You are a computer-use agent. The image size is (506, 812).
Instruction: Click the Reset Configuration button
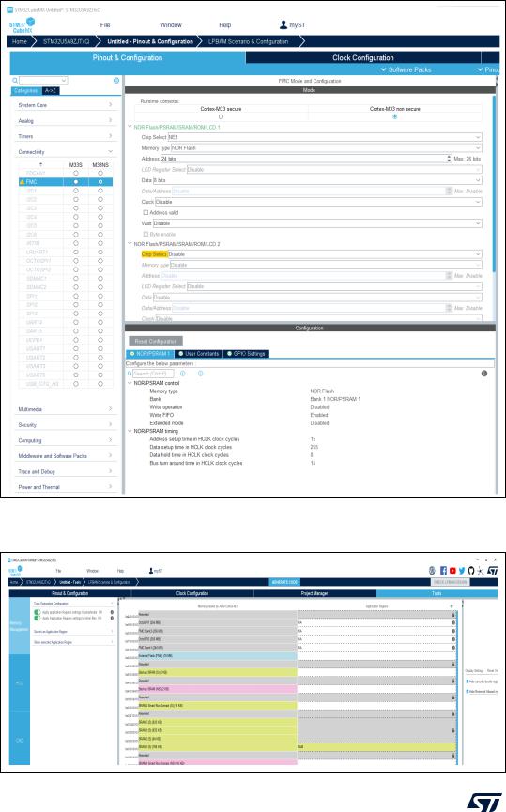point(156,342)
